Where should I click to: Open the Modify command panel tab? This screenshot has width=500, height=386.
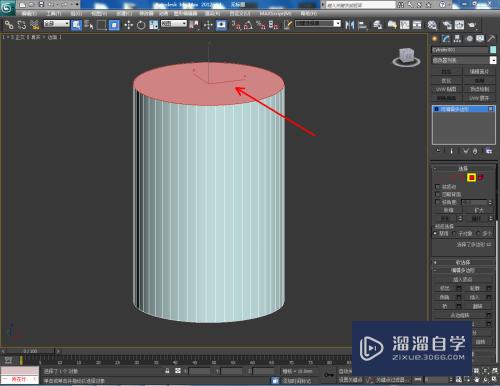[446, 39]
